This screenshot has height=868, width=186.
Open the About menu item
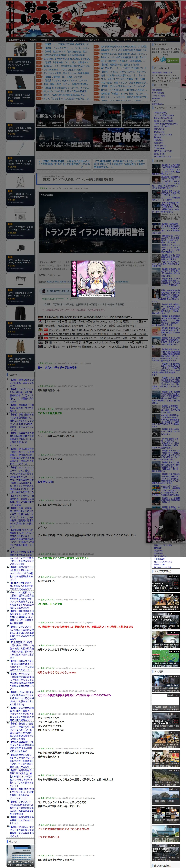33,40
